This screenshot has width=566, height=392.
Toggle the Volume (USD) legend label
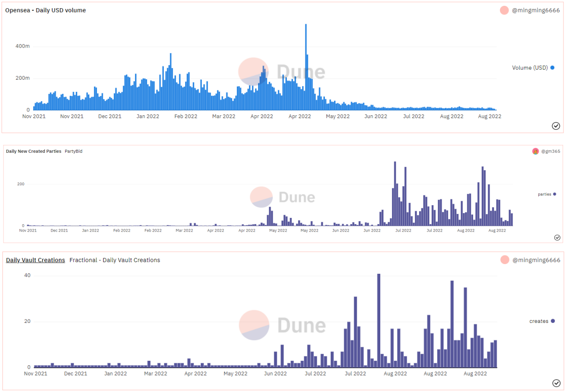coord(530,68)
